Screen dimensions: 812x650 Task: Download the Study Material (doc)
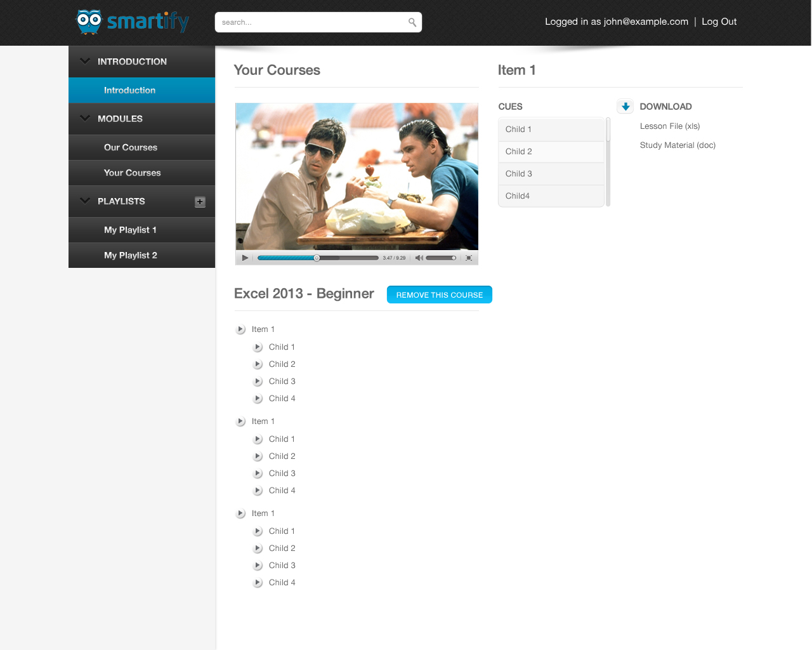tap(678, 145)
